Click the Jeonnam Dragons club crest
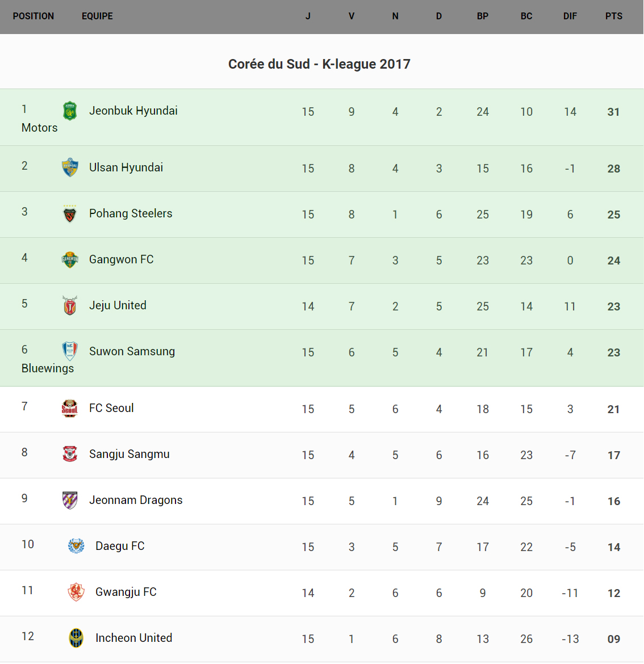Screen dimensions: 644x664 pos(70,500)
